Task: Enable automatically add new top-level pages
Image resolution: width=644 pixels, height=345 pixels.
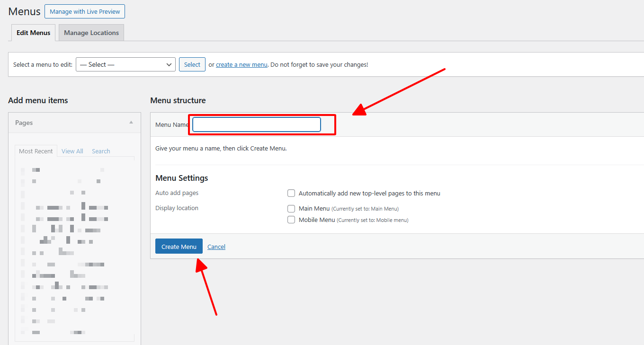Action: click(x=291, y=193)
